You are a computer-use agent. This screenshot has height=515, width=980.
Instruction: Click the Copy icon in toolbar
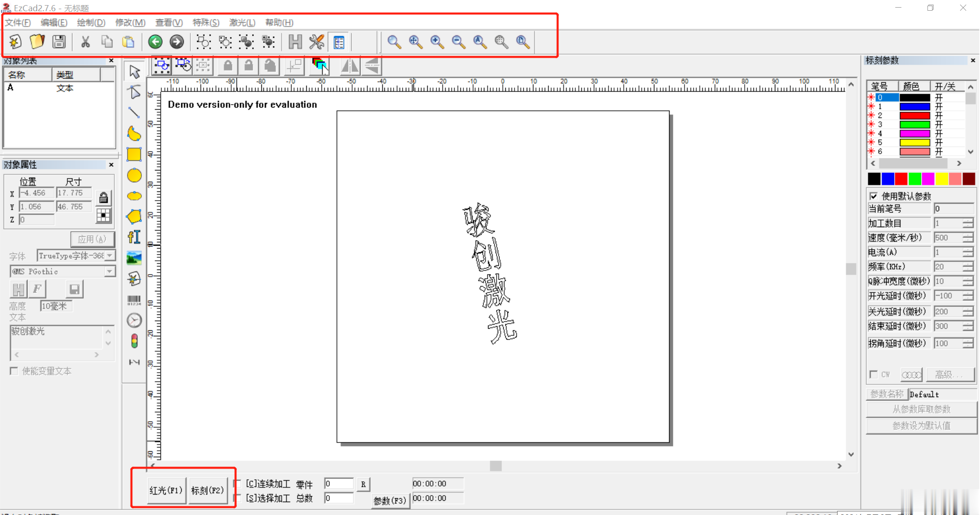(x=107, y=41)
